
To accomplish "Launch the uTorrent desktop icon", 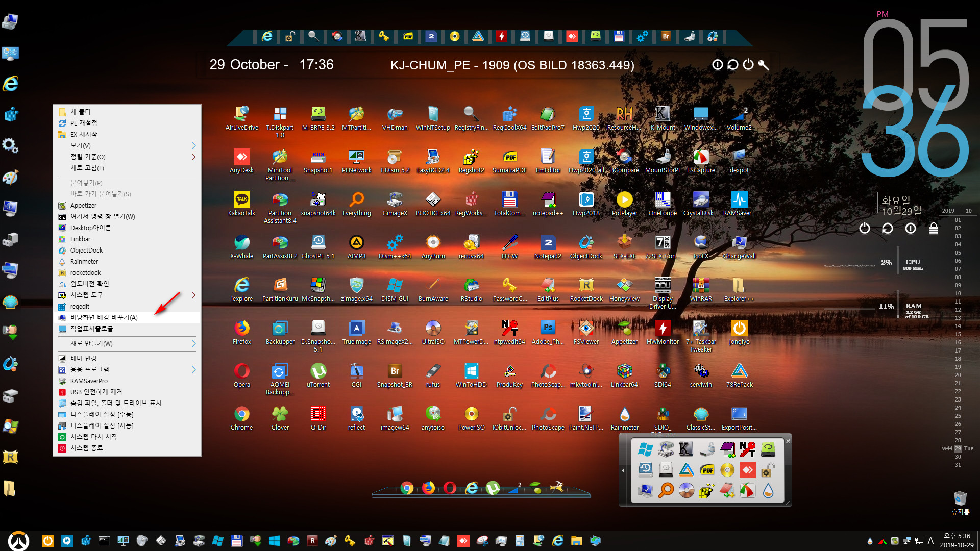I will pyautogui.click(x=318, y=375).
